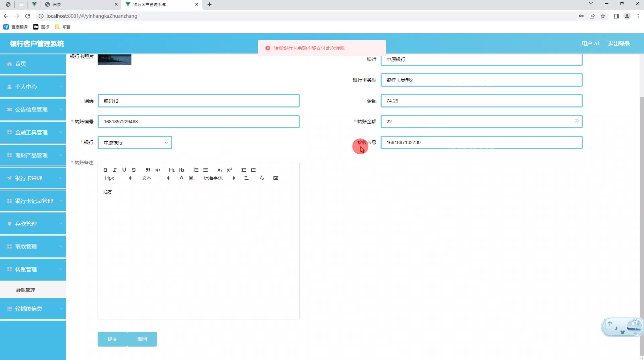Click the 接收卡号 input field
Image resolution: width=644 pixels, height=360 pixels.
(481, 142)
